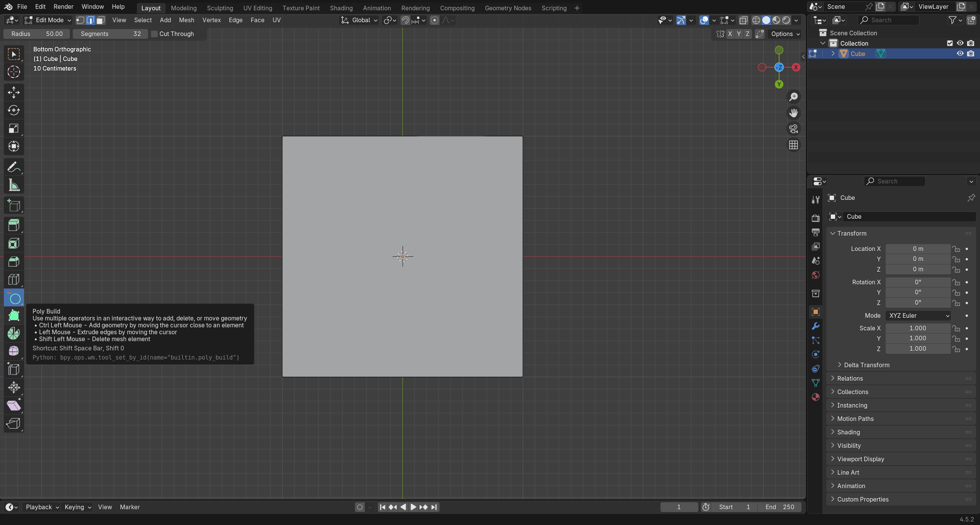Open the Options popover button

coord(785,34)
